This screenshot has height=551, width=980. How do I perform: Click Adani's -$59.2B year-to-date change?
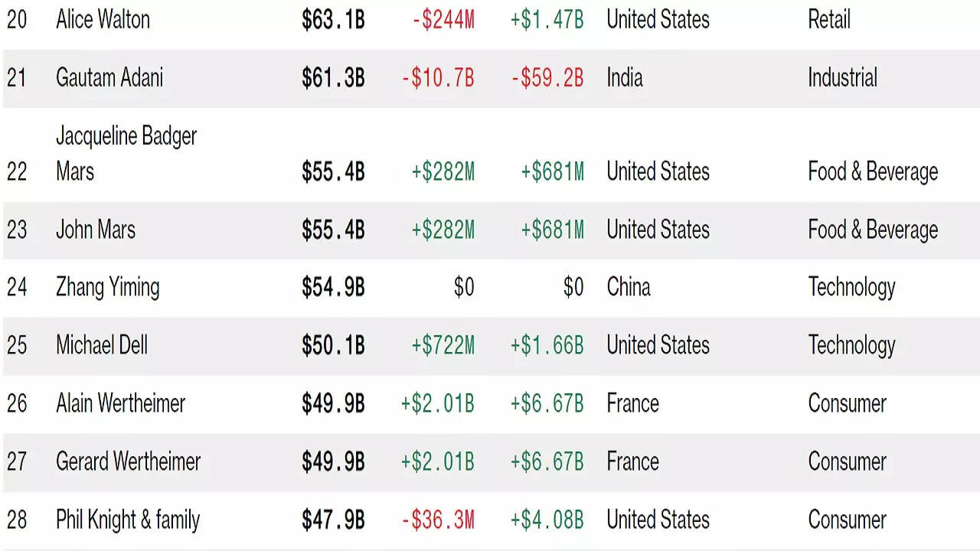click(547, 78)
